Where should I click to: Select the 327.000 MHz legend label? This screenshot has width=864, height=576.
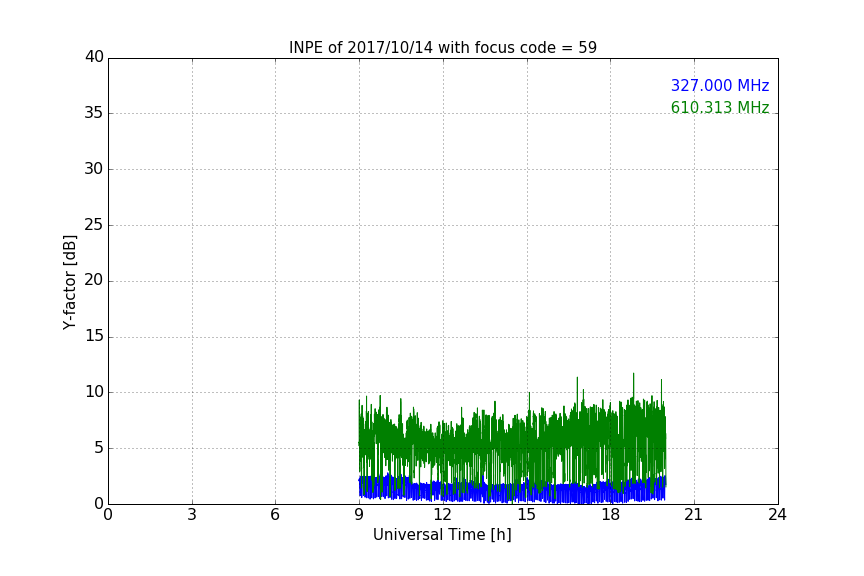click(x=720, y=85)
